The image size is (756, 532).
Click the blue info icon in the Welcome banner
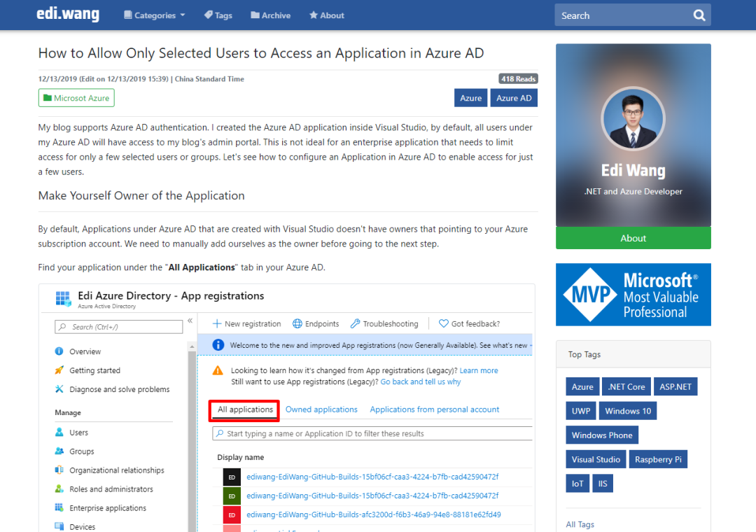pos(218,345)
